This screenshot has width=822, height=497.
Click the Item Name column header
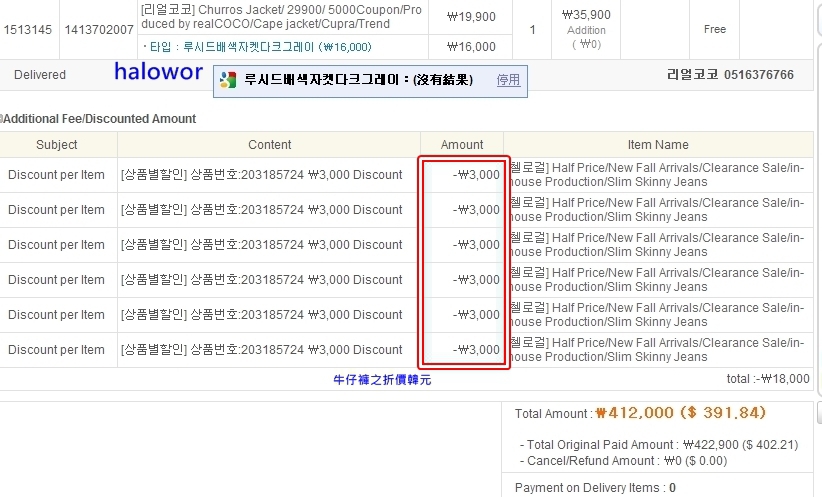click(658, 145)
